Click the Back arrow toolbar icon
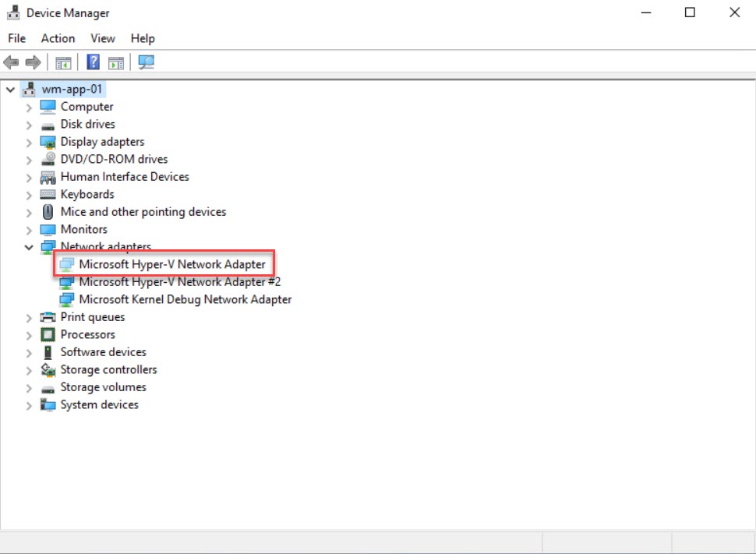This screenshot has width=756, height=554. click(11, 62)
